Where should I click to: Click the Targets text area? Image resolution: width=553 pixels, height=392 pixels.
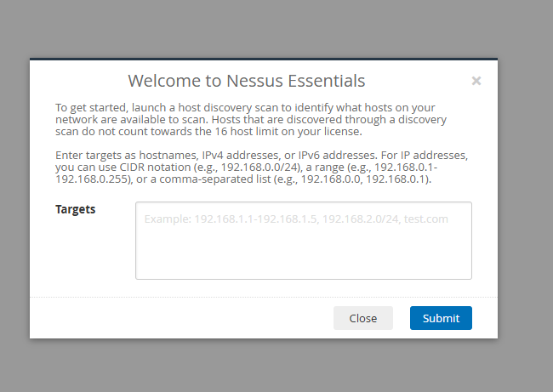[x=304, y=241]
